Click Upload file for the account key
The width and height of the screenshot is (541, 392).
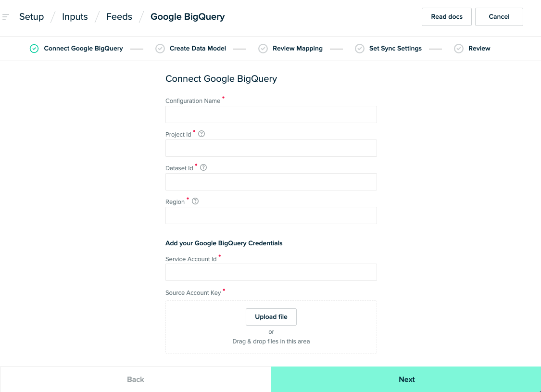[x=271, y=317]
